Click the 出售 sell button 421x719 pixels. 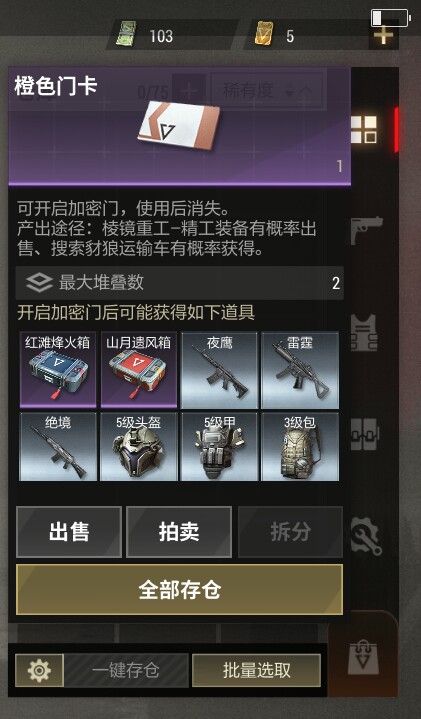point(69,532)
